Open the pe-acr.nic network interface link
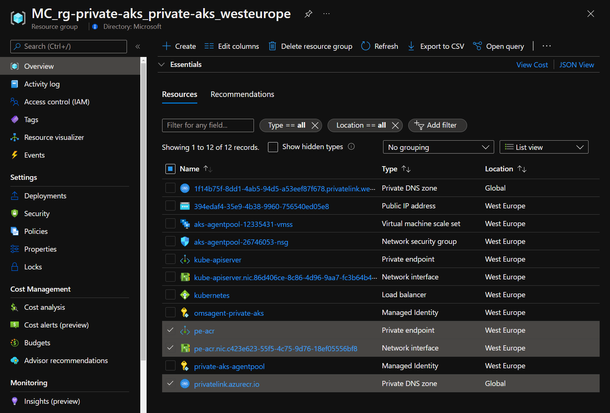The width and height of the screenshot is (610, 413). [275, 348]
